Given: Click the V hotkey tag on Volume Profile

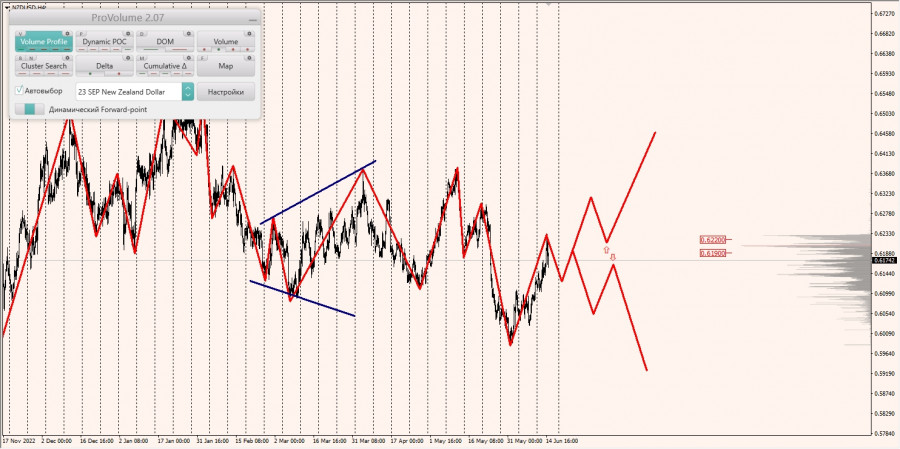Looking at the screenshot, I should (x=21, y=34).
